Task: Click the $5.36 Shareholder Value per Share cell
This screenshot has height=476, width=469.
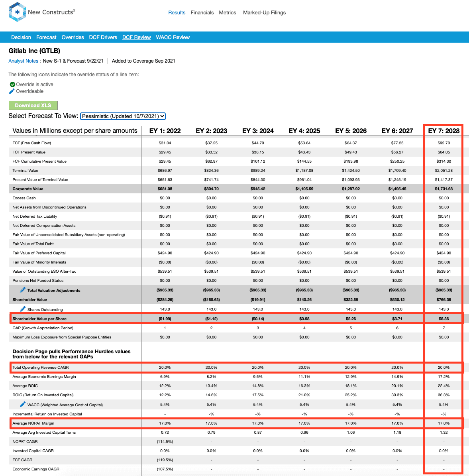Action: click(444, 319)
